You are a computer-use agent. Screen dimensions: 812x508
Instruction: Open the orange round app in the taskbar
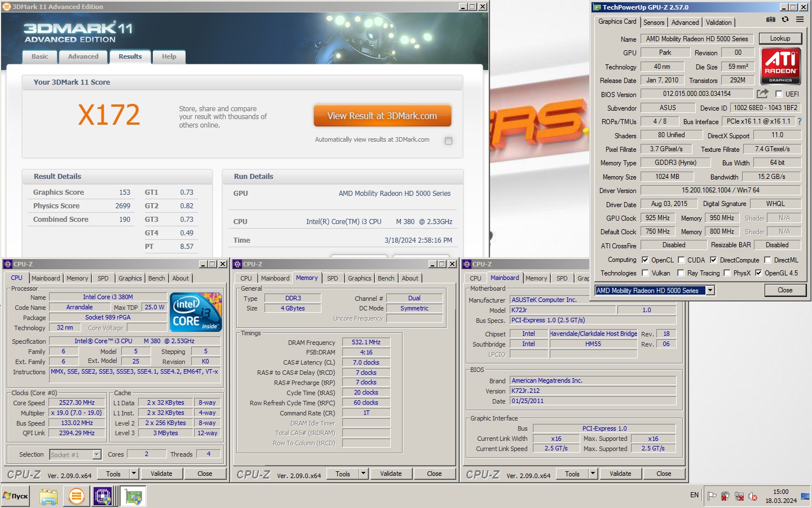[76, 496]
